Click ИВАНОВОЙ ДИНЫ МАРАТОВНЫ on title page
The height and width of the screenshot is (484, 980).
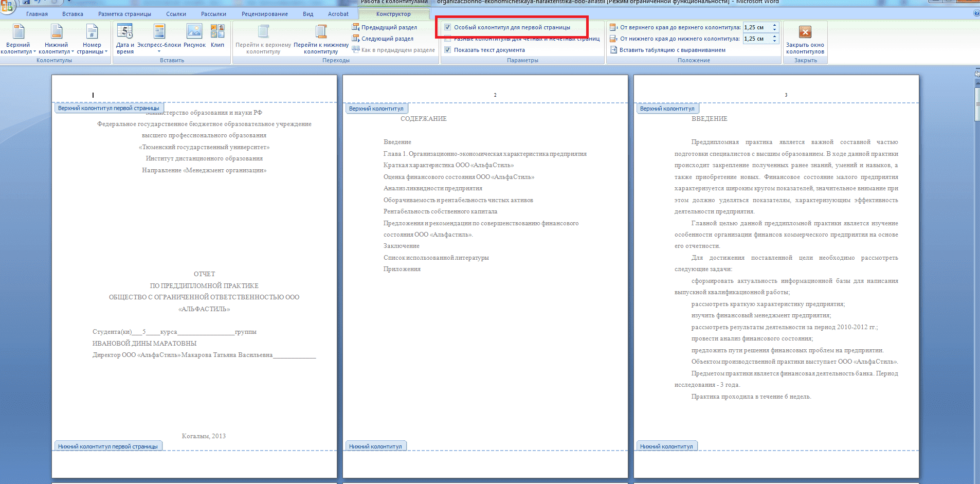[x=144, y=344]
